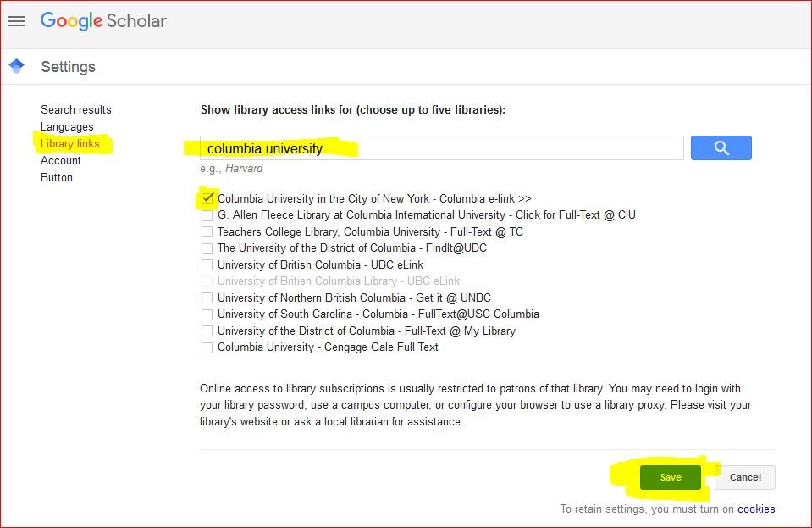Click the online access restriction paragraph
The image size is (812, 528).
475,405
